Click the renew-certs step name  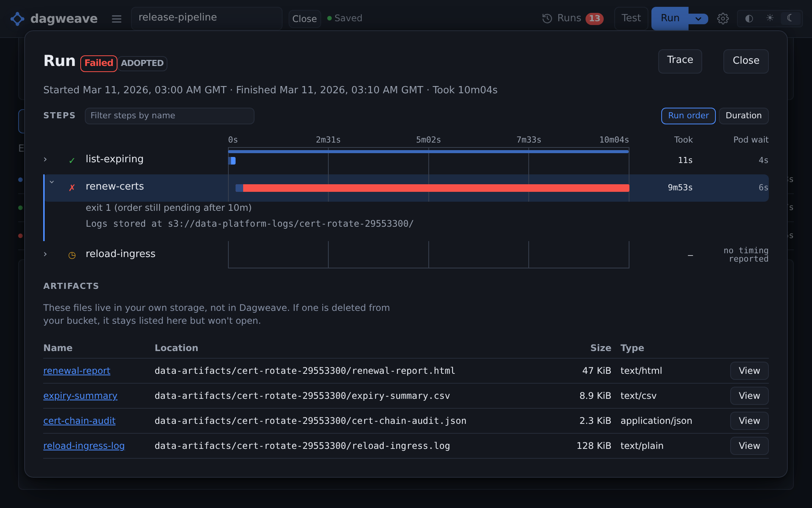(115, 187)
